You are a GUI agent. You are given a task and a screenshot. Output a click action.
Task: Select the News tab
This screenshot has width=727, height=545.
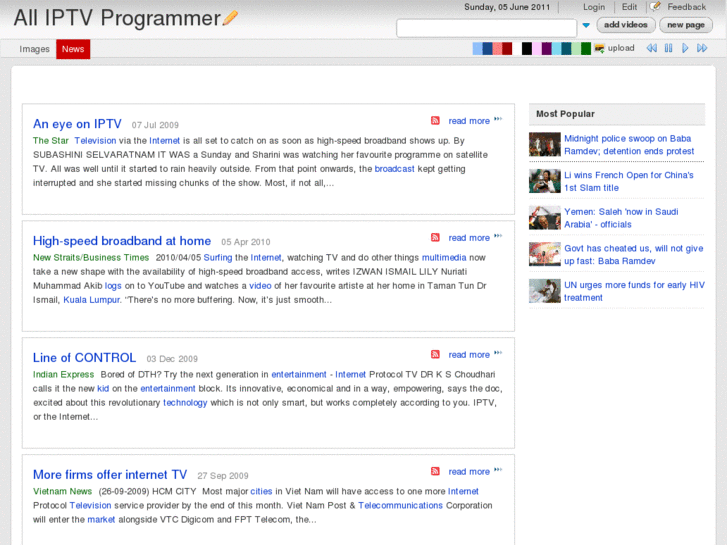click(x=73, y=49)
